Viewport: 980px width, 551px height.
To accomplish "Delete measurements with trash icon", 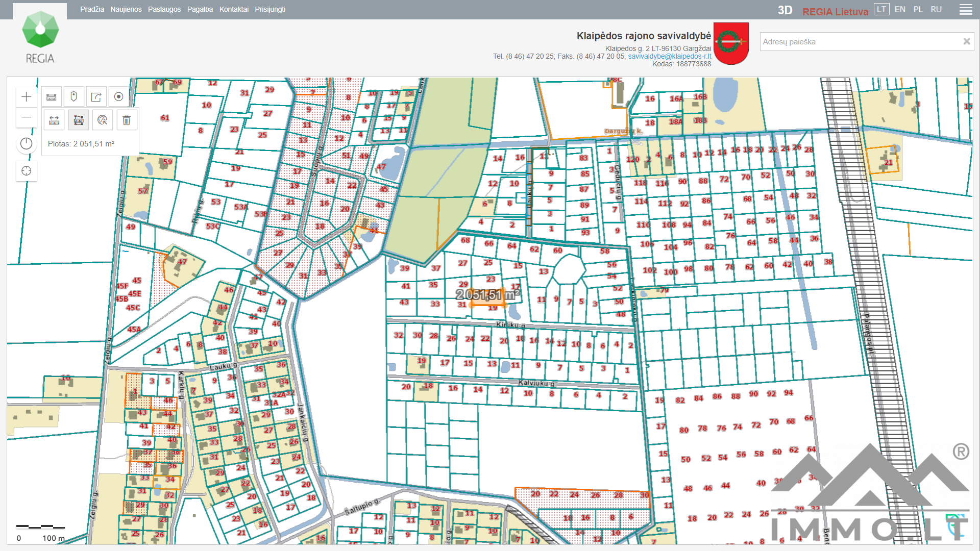I will point(127,120).
